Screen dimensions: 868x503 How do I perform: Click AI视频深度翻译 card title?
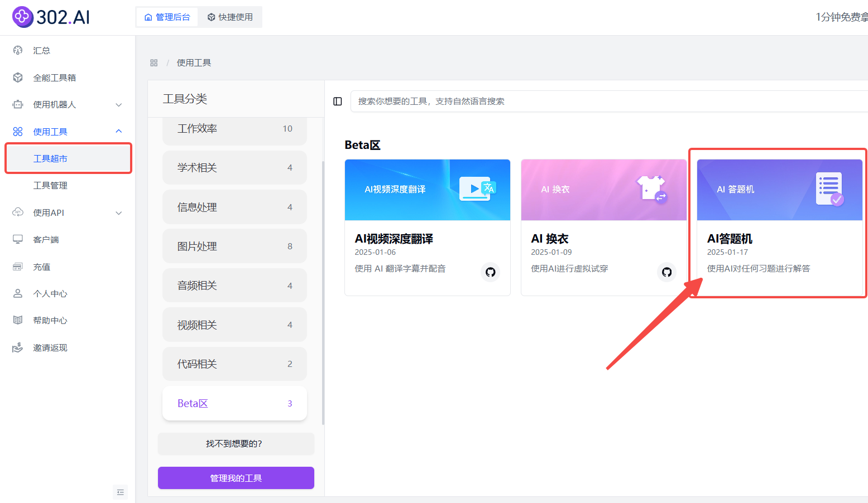(x=394, y=239)
